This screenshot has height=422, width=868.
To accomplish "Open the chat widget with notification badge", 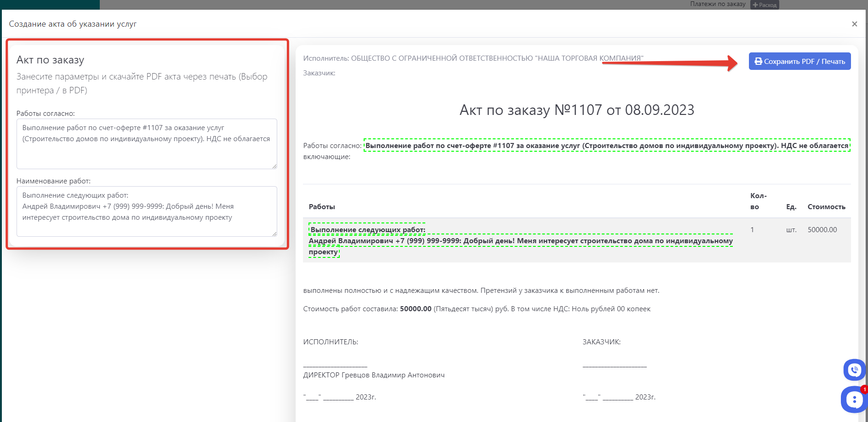I will (854, 399).
